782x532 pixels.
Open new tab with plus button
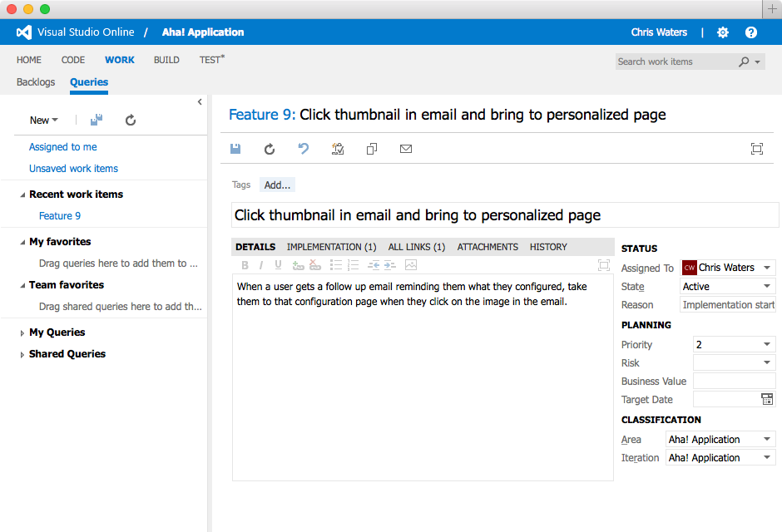click(772, 9)
